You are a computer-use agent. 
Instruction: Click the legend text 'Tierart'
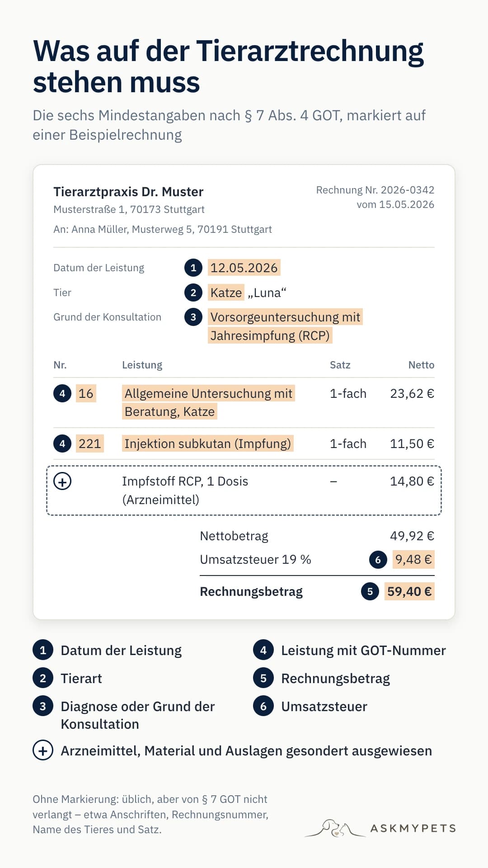coord(81,678)
